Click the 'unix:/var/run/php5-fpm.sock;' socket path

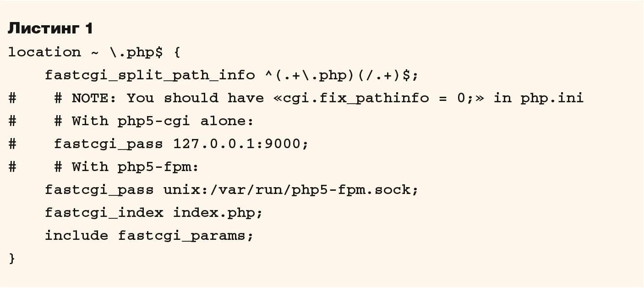(x=291, y=190)
